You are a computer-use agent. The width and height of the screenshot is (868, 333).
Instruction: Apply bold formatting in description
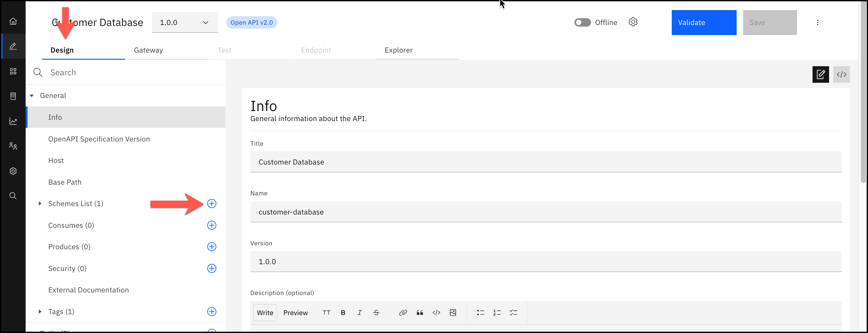pyautogui.click(x=343, y=313)
